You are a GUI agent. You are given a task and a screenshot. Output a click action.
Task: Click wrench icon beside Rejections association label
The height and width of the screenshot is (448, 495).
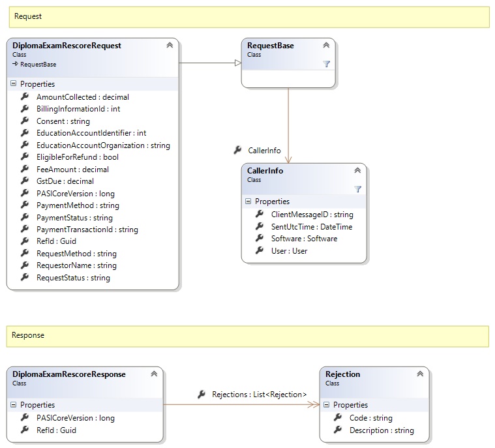[x=201, y=394]
